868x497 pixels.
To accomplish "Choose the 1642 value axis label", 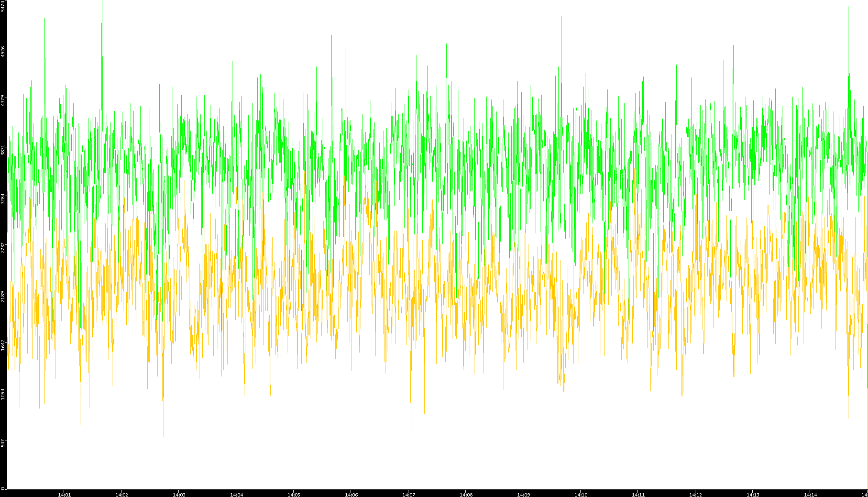I will pyautogui.click(x=3, y=346).
